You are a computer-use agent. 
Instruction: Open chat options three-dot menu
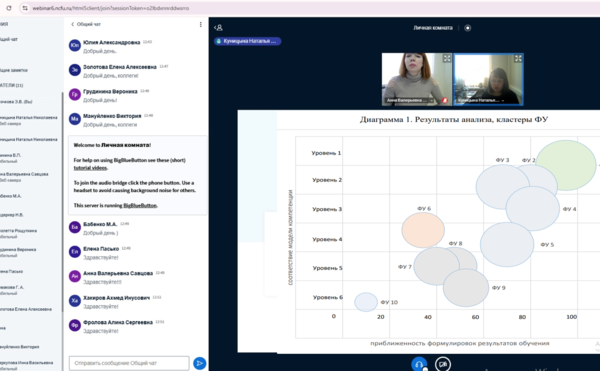click(x=201, y=24)
